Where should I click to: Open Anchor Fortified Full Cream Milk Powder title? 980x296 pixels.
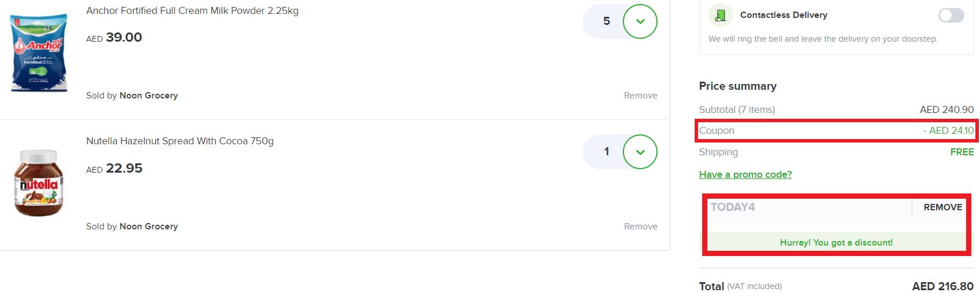[x=192, y=11]
